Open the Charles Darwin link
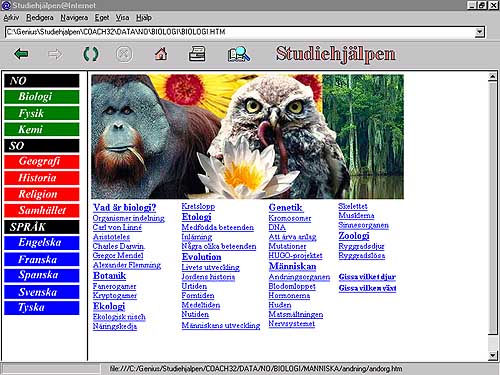 (118, 246)
